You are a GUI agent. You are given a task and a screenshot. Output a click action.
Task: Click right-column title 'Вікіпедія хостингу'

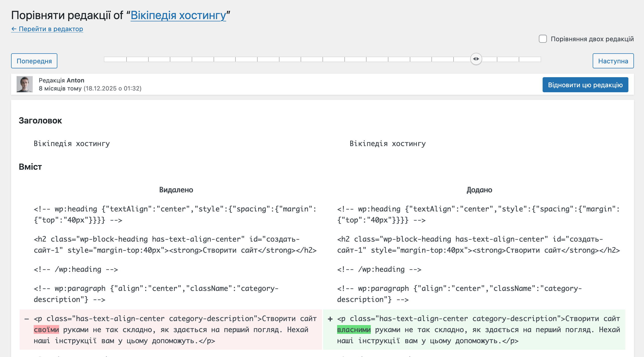point(388,144)
